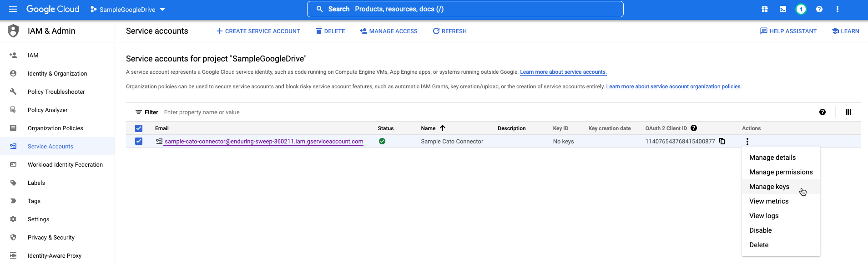The image size is (868, 265).
Task: Click the service account icon beside email
Action: click(159, 141)
